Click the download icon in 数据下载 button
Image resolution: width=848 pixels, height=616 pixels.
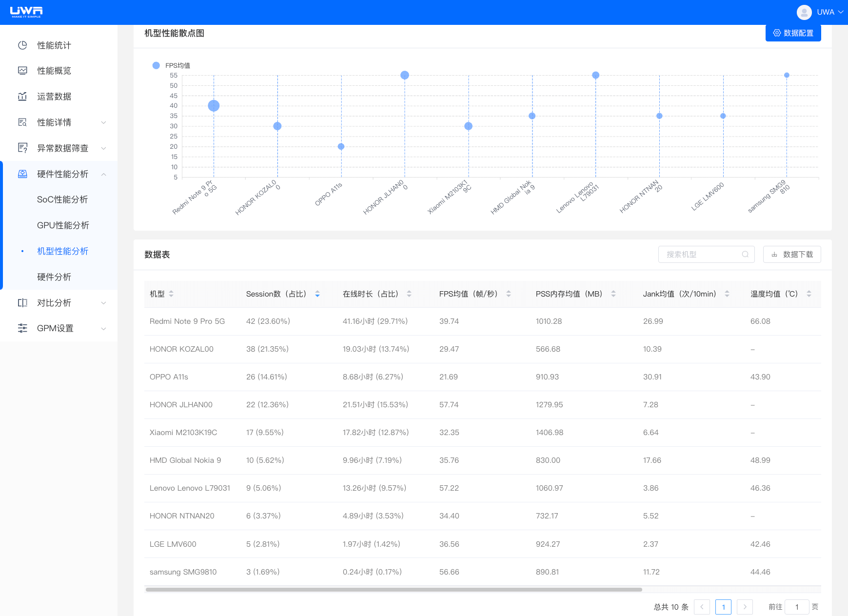(x=774, y=254)
